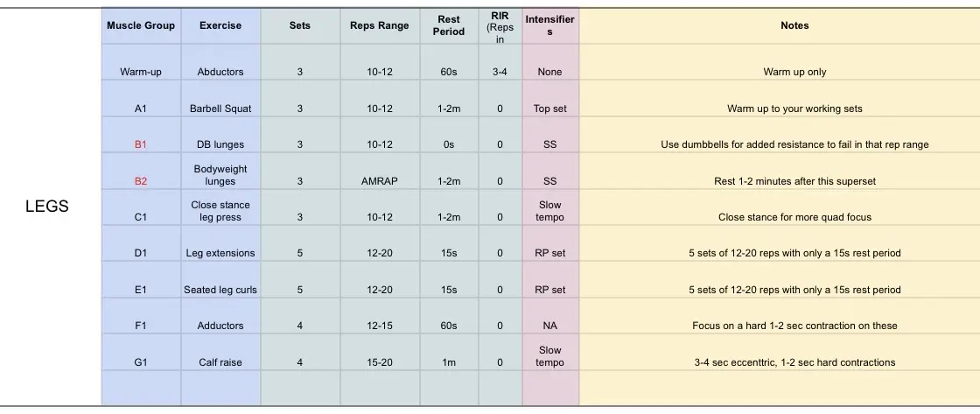Click the Adductors exercise cell
Image resolution: width=980 pixels, height=414 pixels.
click(x=220, y=326)
